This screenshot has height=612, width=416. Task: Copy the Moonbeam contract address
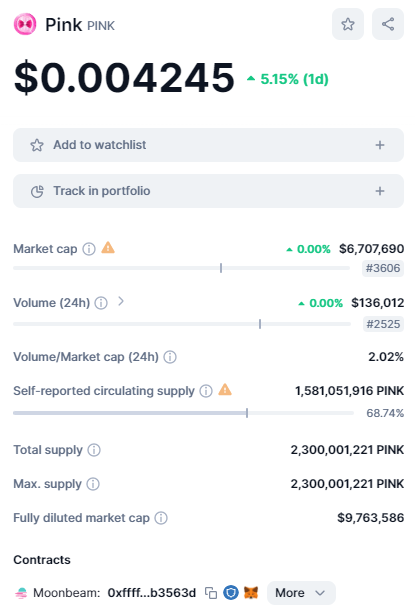pyautogui.click(x=211, y=593)
